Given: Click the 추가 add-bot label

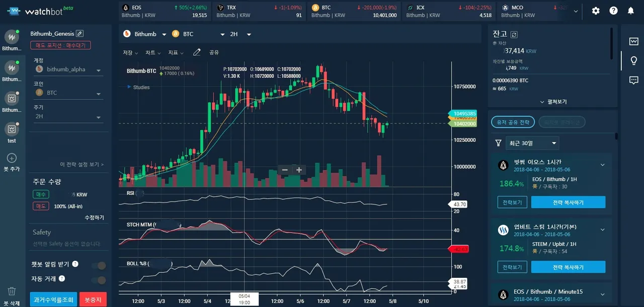Looking at the screenshot, I should [12, 169].
